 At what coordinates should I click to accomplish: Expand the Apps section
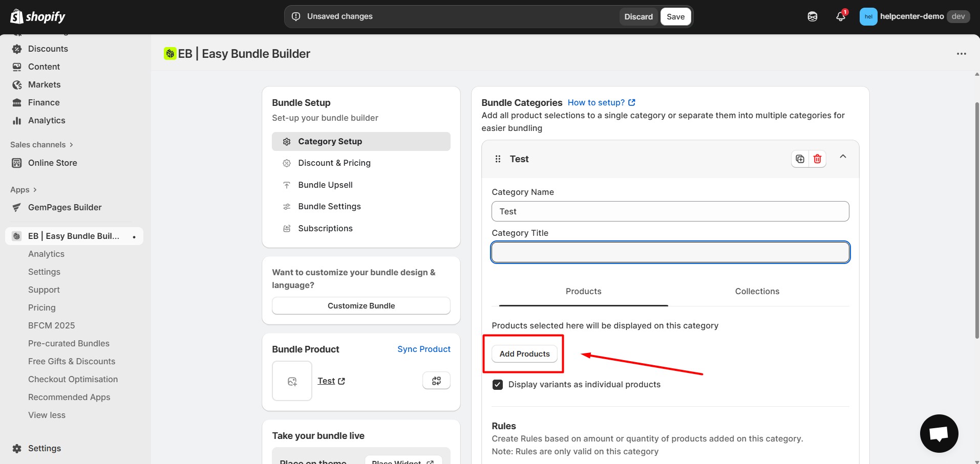[24, 190]
